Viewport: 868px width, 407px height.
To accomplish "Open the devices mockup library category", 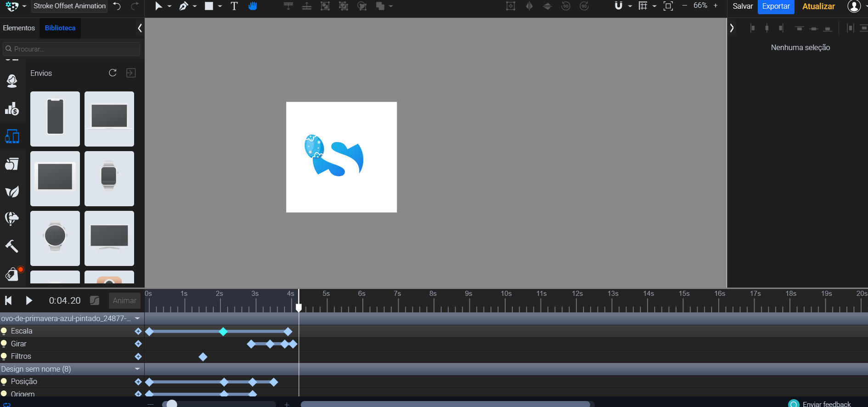I will (x=12, y=136).
